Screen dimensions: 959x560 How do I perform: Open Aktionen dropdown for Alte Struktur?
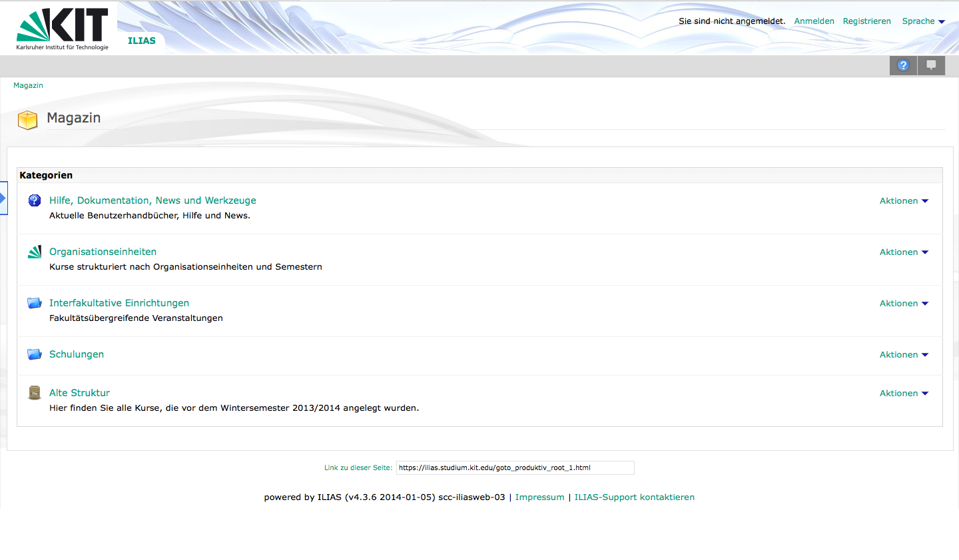point(904,394)
